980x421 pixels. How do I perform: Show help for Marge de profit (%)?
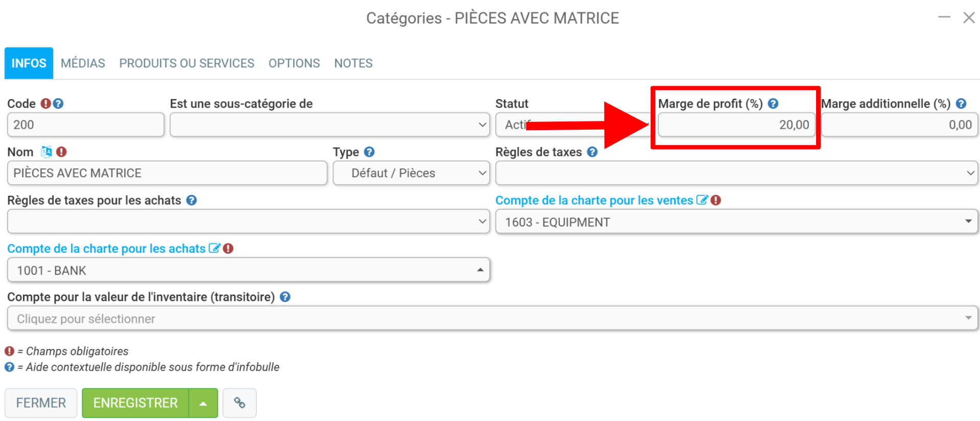(773, 104)
